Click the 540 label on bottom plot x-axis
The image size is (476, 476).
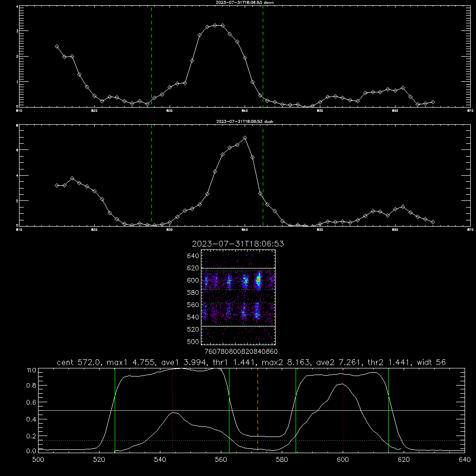(x=160, y=460)
